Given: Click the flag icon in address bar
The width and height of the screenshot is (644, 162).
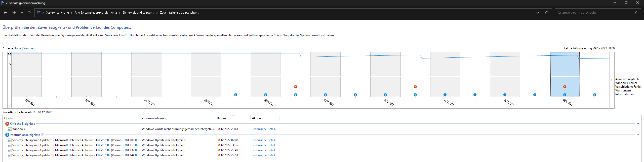Looking at the screenshot, I should [x=38, y=12].
